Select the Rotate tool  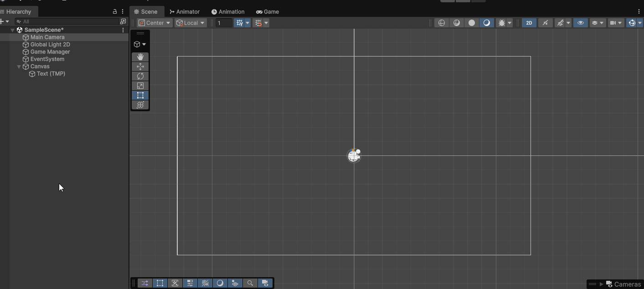point(140,76)
